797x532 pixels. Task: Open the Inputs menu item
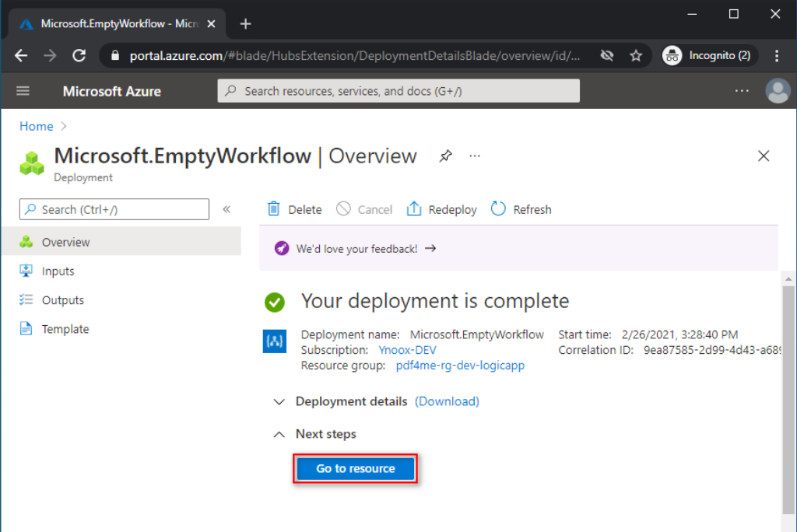(x=58, y=271)
